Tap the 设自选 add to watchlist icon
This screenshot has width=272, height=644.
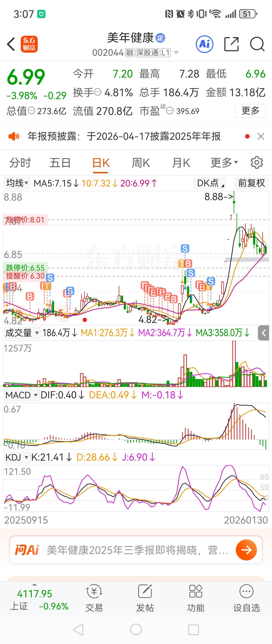(x=247, y=598)
